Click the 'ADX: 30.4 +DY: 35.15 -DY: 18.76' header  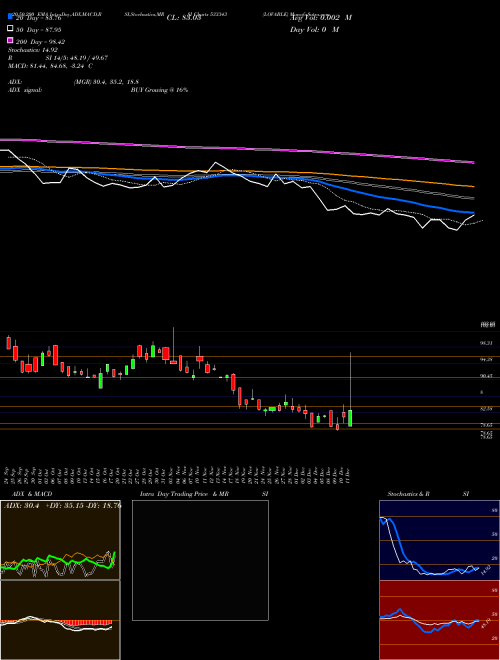tap(62, 506)
